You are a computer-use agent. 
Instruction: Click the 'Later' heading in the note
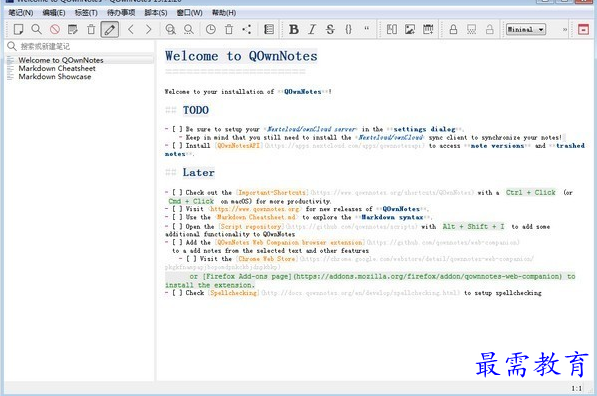198,172
